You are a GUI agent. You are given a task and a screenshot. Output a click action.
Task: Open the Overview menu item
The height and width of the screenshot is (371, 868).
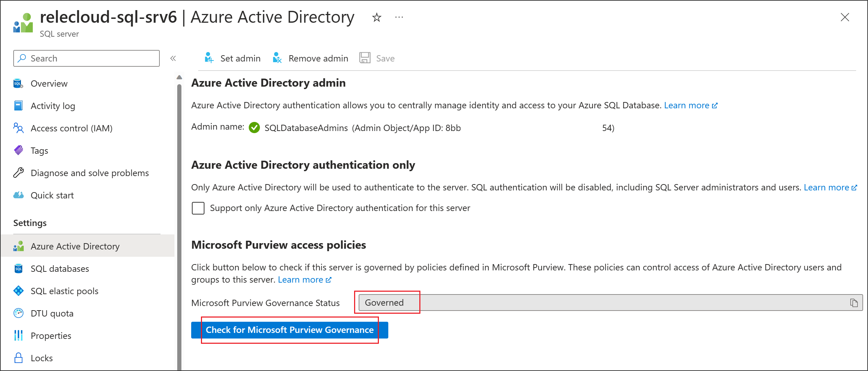tap(49, 84)
